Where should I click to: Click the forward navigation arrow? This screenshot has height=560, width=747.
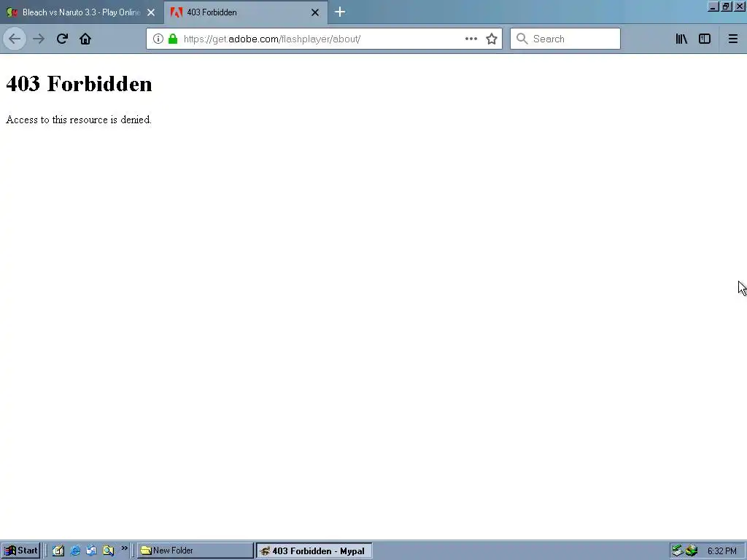tap(39, 39)
